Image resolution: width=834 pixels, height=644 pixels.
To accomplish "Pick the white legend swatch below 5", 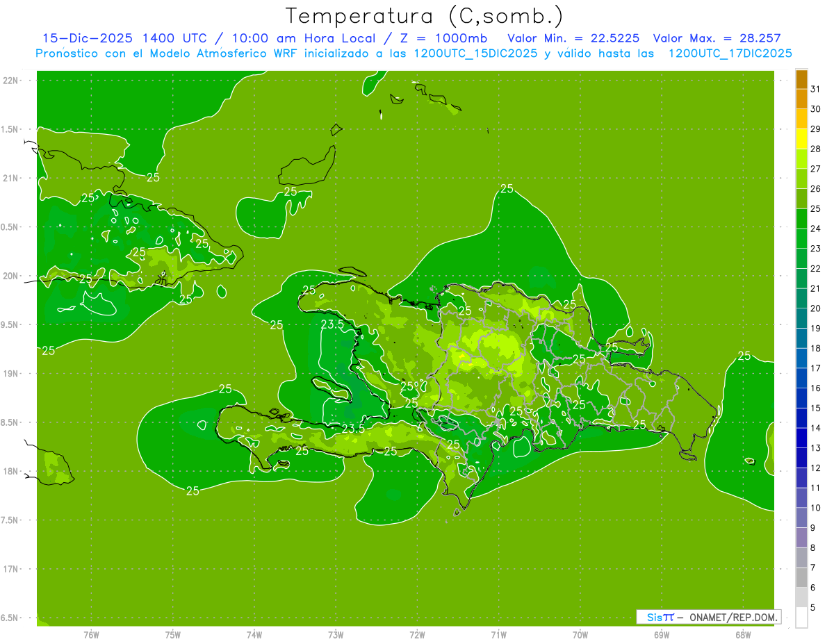I will tap(801, 618).
